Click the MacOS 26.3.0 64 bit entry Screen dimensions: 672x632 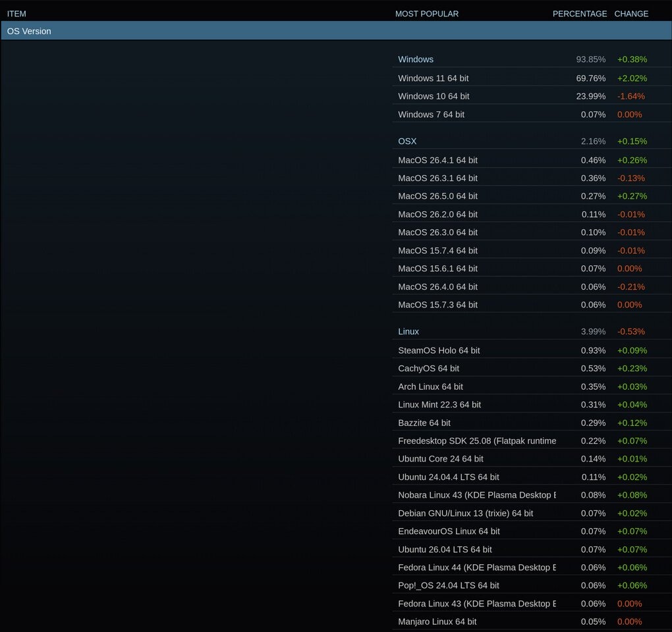(437, 232)
